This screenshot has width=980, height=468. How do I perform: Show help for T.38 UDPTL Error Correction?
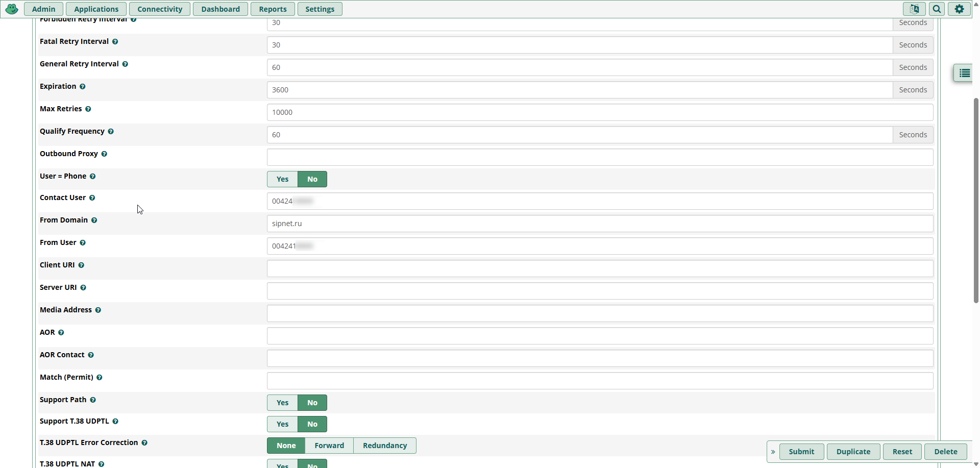tap(144, 443)
